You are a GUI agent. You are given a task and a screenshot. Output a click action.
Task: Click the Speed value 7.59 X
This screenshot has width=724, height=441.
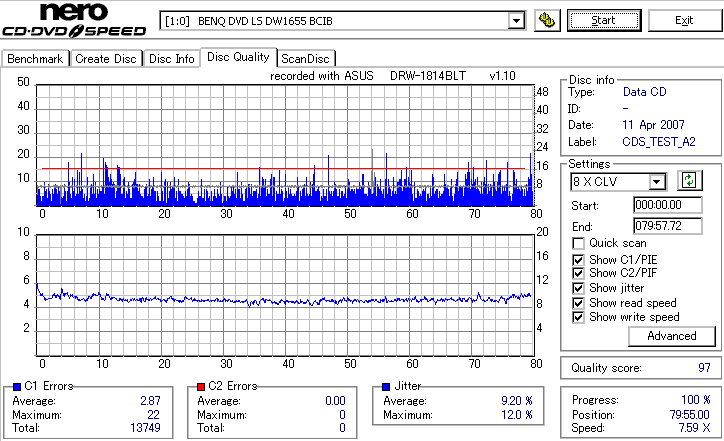[694, 428]
